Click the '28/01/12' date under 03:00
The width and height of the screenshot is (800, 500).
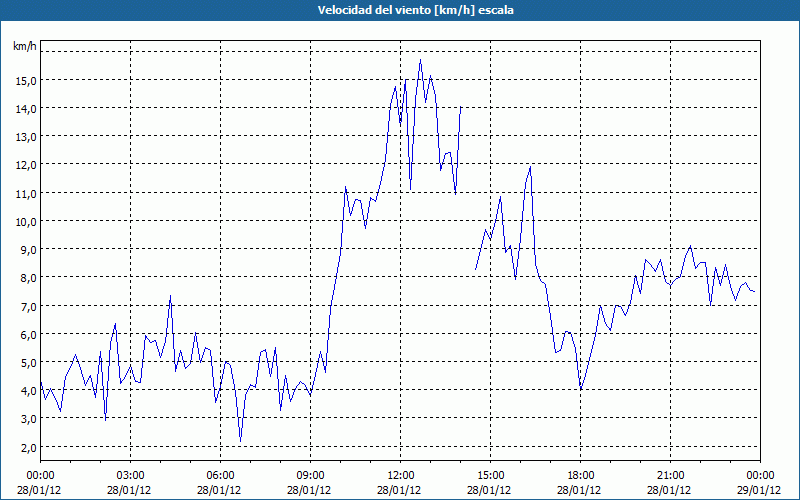[129, 490]
